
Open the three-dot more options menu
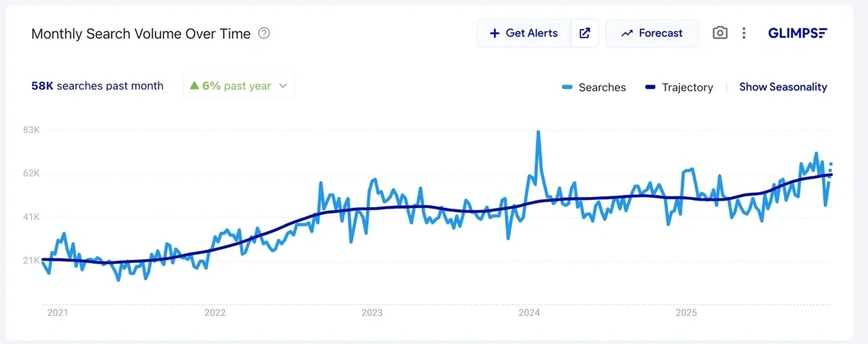pyautogui.click(x=744, y=33)
